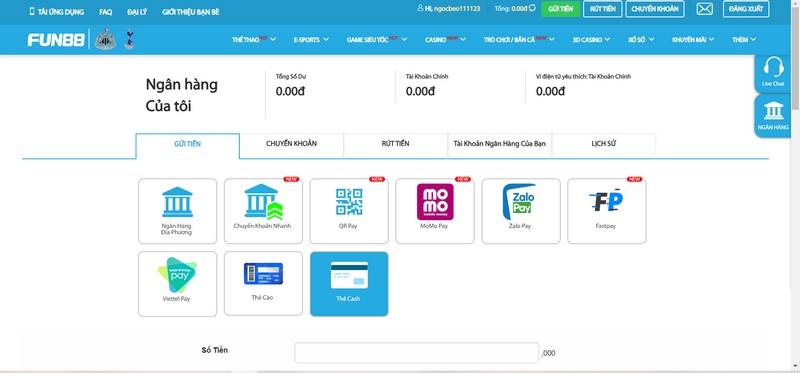Refresh the total balance icon

tap(532, 8)
